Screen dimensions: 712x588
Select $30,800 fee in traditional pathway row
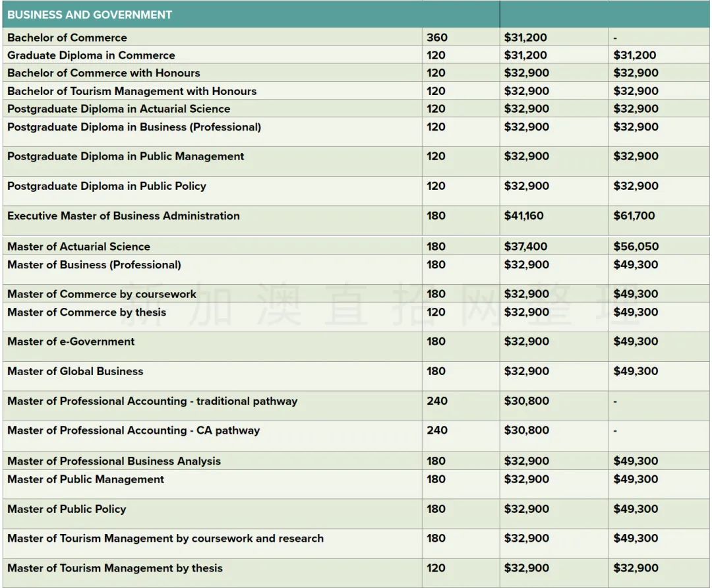[526, 401]
